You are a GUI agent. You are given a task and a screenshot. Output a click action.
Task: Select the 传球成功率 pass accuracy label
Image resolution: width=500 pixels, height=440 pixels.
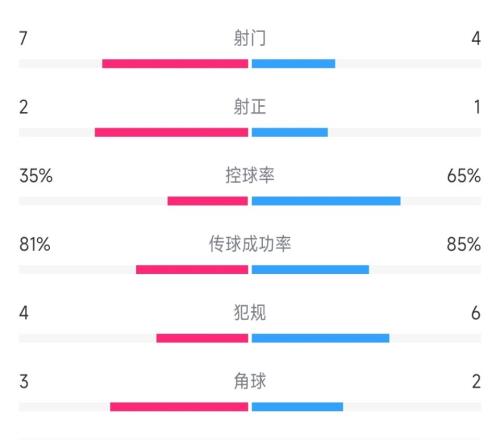click(x=250, y=244)
